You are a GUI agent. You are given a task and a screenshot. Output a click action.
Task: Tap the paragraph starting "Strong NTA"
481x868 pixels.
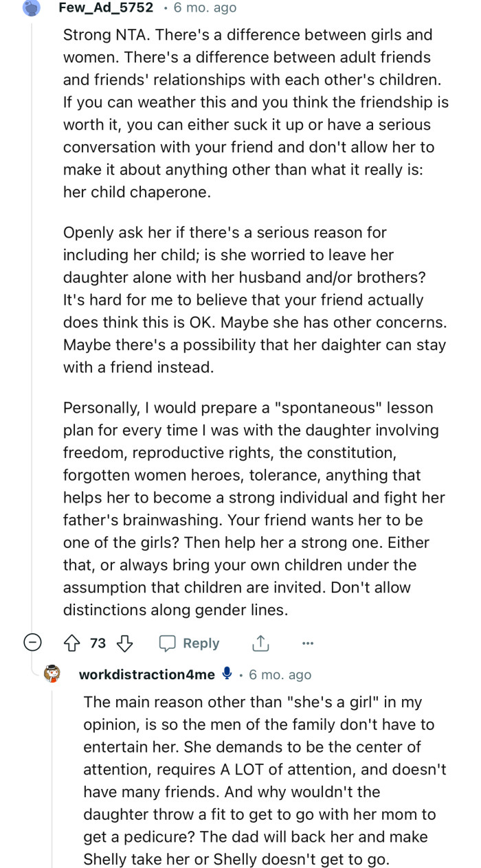(254, 113)
